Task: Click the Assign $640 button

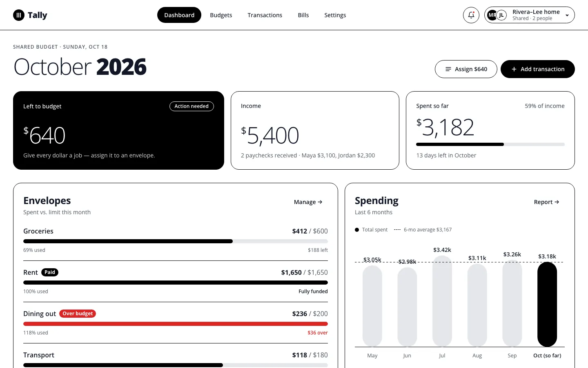Action: 466,69
